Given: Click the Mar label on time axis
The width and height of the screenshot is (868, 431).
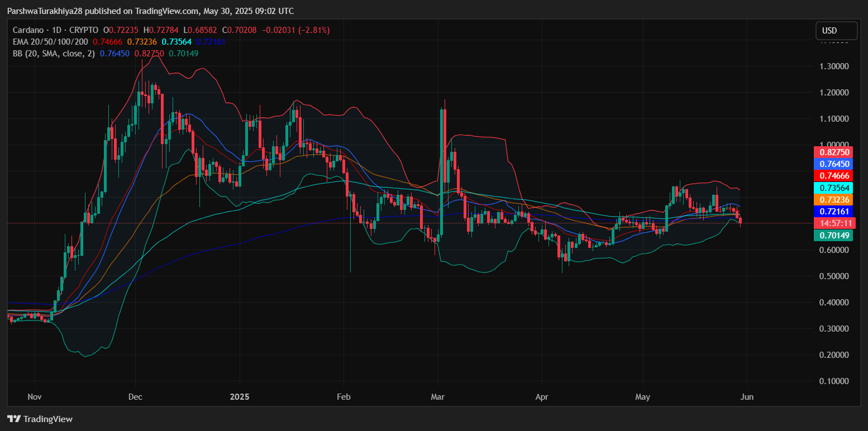Looking at the screenshot, I should [438, 398].
